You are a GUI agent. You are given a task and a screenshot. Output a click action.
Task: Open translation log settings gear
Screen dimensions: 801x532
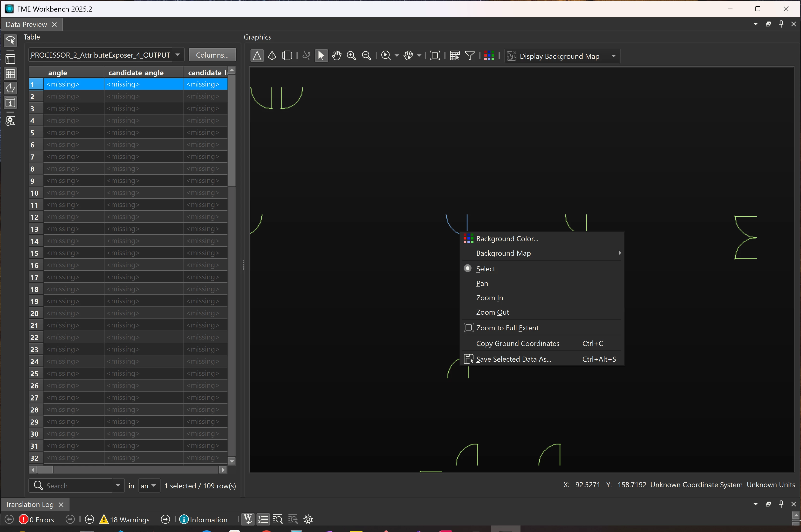[x=308, y=519]
